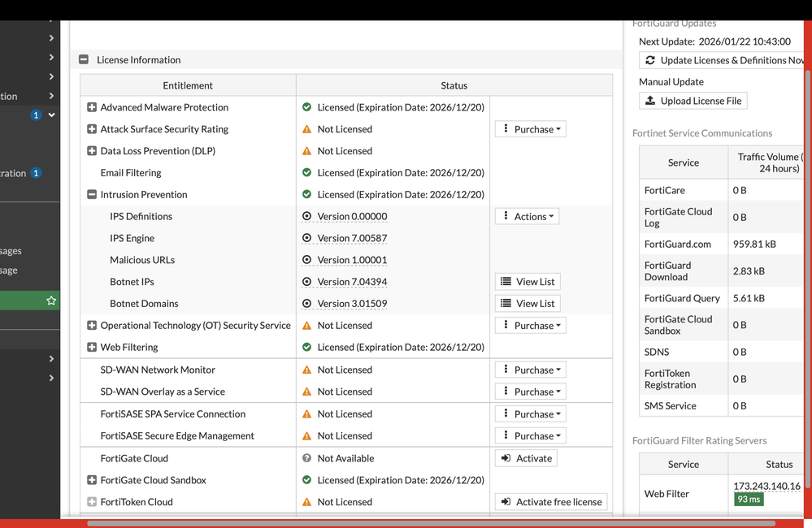Viewport: 812px width, 528px height.
Task: Click the horizontal scrollbar at bottom
Action: point(431,523)
